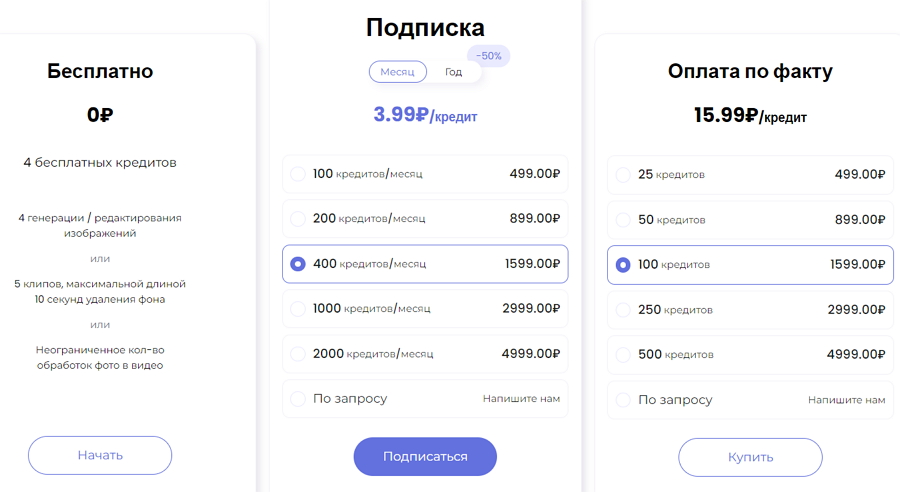Viewport: 900px width, 492px height.
Task: Click Напишите нам in subscription column
Action: [521, 398]
